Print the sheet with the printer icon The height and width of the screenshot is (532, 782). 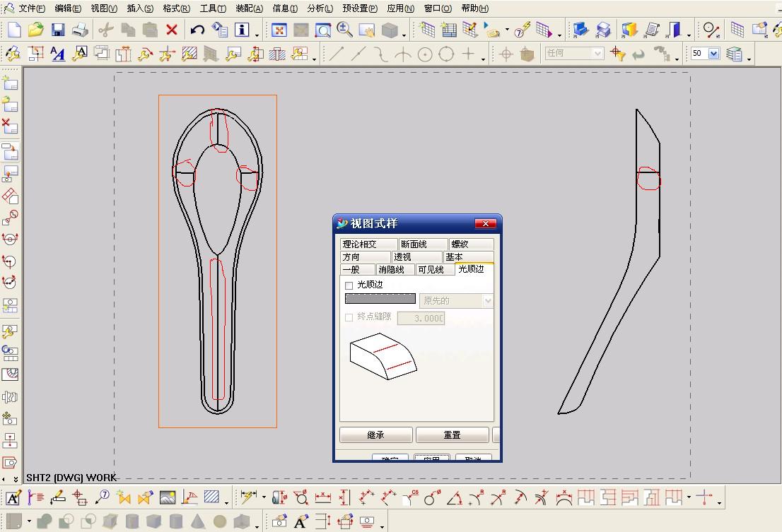80,30
